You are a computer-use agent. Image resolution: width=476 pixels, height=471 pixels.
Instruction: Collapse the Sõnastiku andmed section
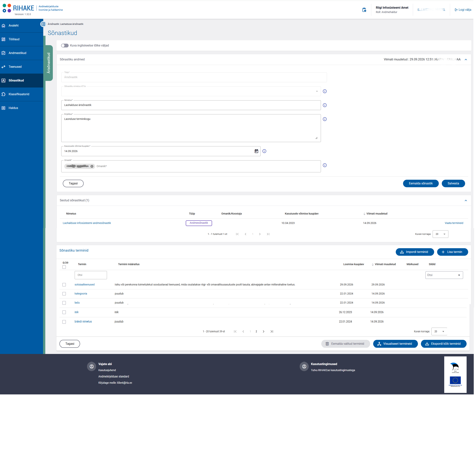tap(466, 59)
